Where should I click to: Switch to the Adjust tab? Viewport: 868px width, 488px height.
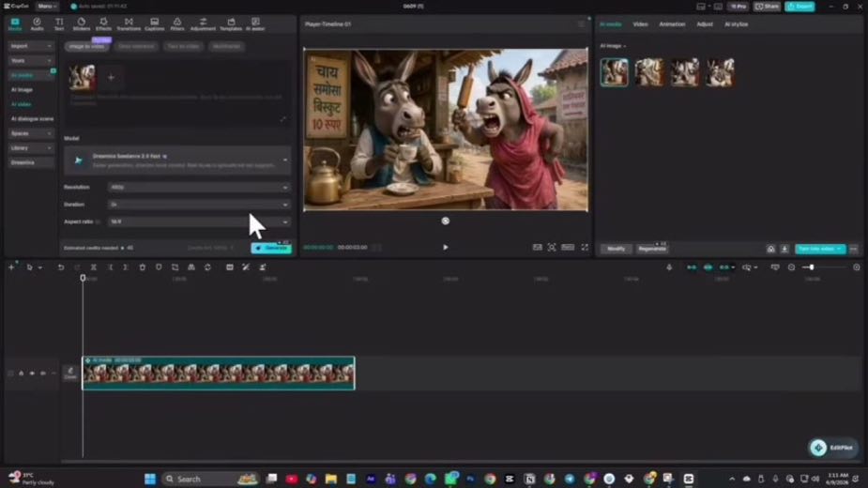click(x=705, y=24)
